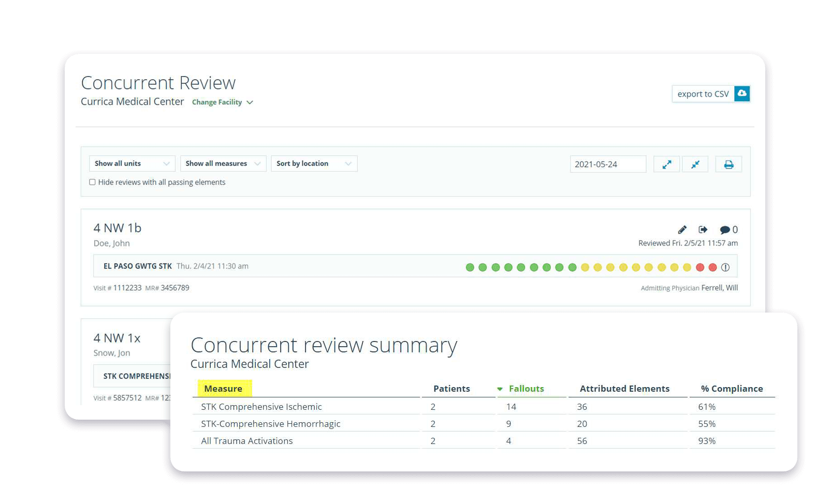The width and height of the screenshot is (830, 504).
Task: Open the Show all units dropdown
Action: click(132, 163)
